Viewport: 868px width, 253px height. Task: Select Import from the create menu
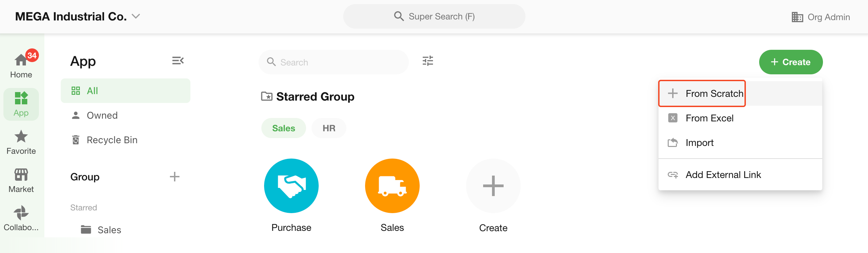699,143
